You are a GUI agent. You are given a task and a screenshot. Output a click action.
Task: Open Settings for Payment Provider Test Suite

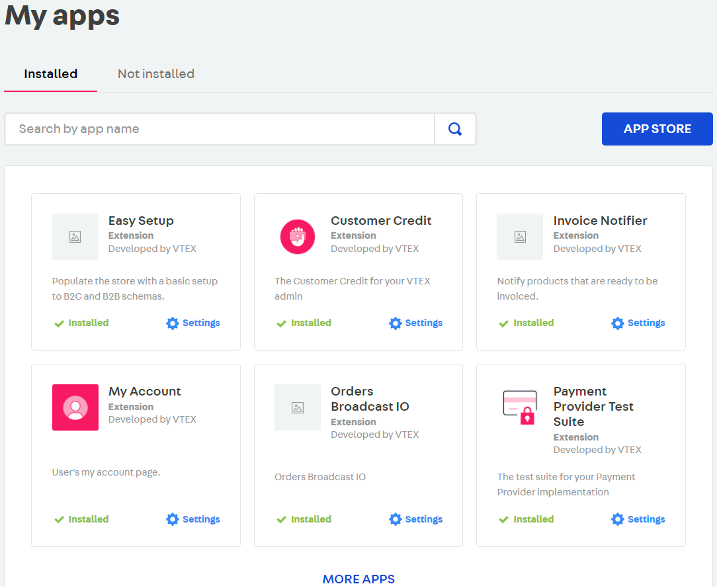[646, 519]
